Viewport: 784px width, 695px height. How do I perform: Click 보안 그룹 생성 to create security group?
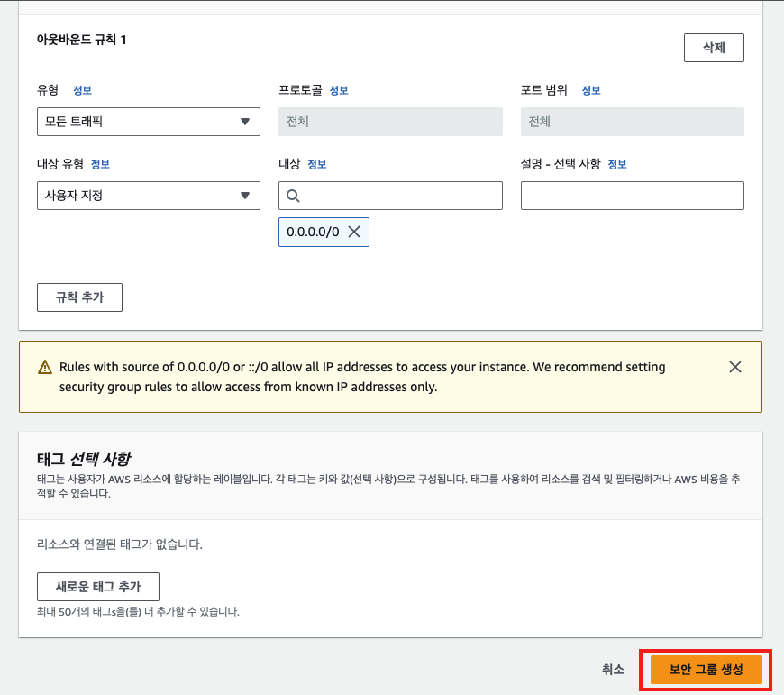(x=706, y=670)
